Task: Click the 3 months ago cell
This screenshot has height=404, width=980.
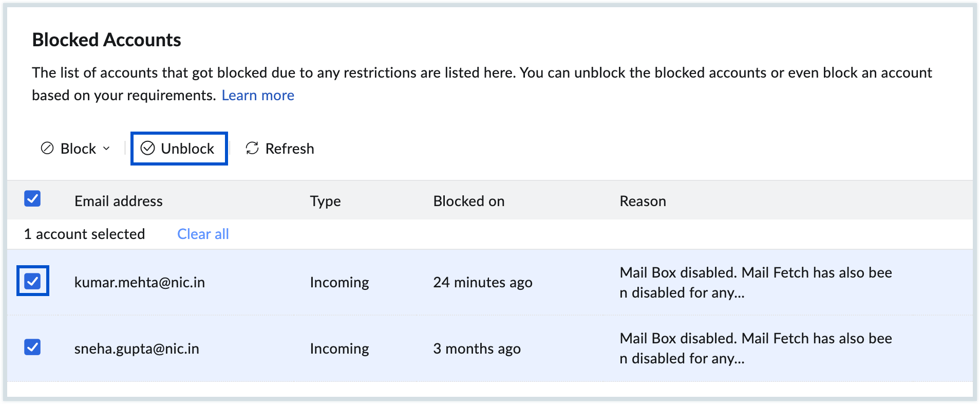Action: tap(477, 348)
